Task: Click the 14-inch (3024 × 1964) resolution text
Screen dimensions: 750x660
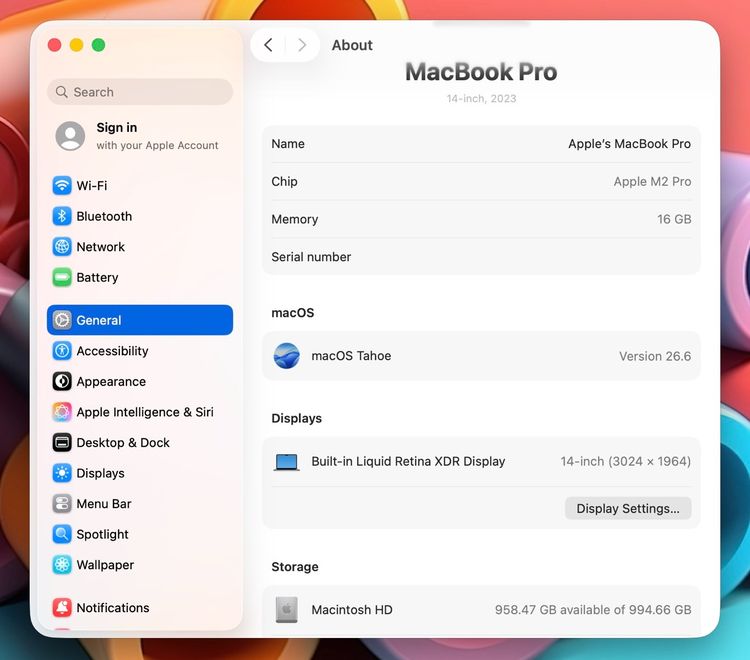Action: coord(626,462)
